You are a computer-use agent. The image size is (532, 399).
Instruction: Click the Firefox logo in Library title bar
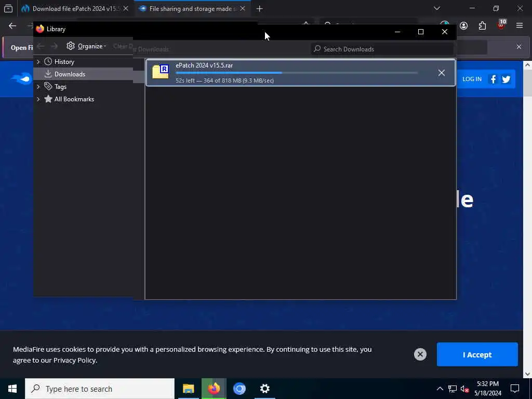[40, 29]
